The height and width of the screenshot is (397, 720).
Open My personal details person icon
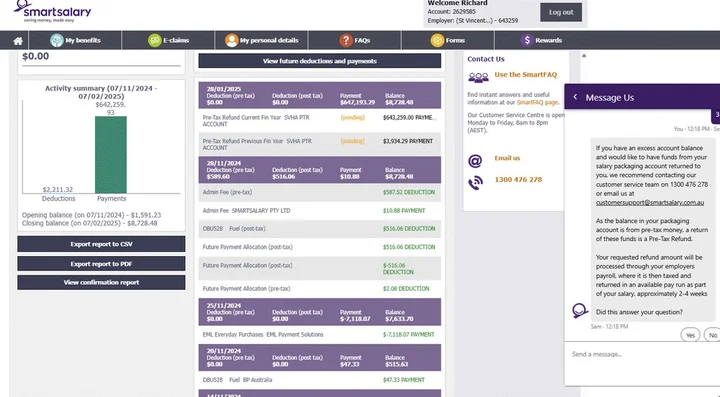click(x=231, y=40)
